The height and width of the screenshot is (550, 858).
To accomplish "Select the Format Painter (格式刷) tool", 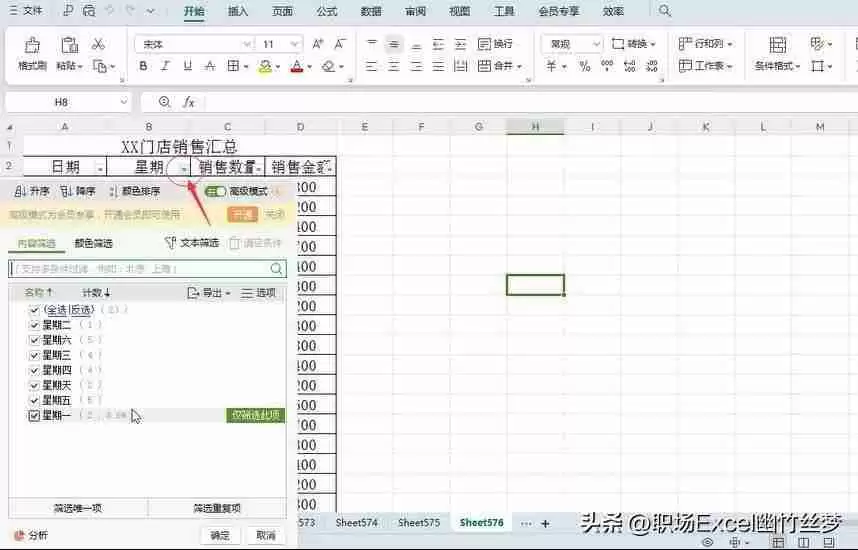I will [32, 53].
